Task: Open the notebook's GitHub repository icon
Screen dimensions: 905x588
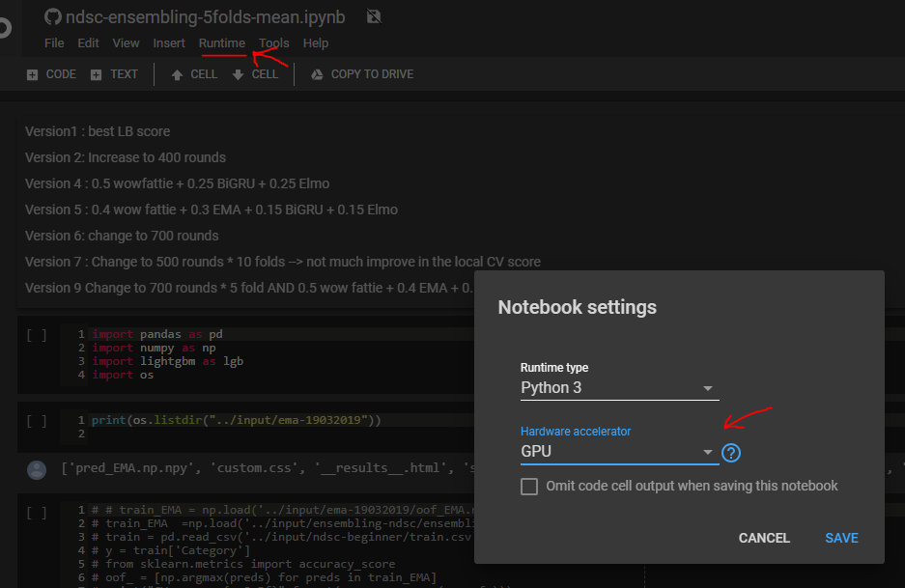Action: [53, 15]
